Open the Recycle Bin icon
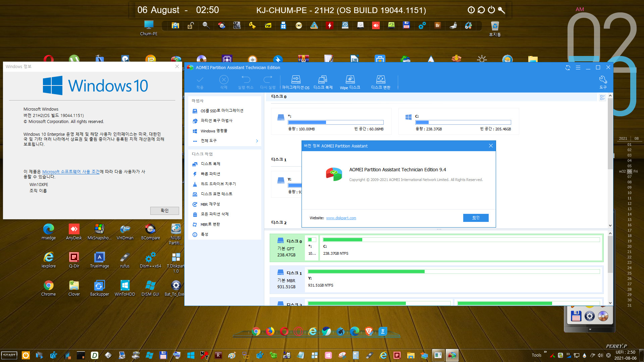Image resolution: width=644 pixels, height=362 pixels. coord(495,28)
